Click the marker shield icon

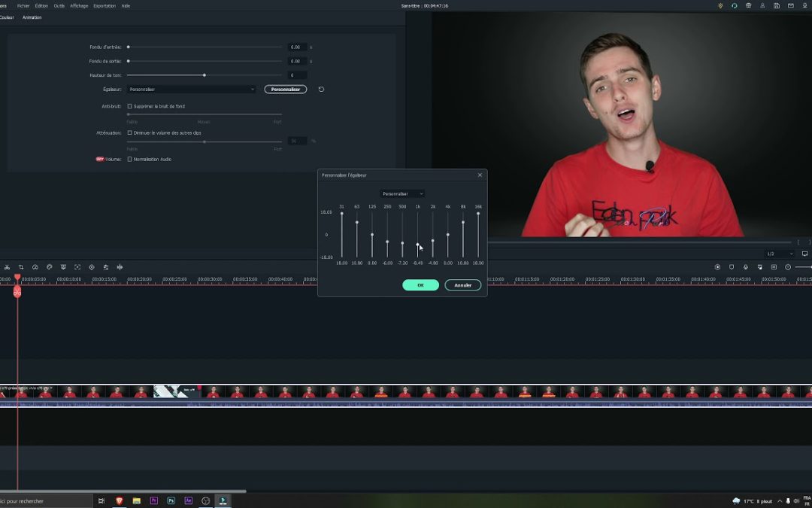(x=732, y=267)
